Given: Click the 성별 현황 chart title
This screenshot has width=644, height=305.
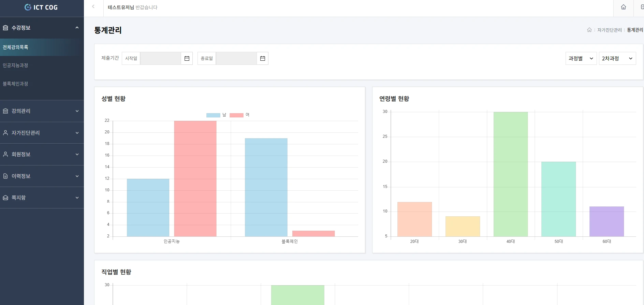Looking at the screenshot, I should coord(114,99).
